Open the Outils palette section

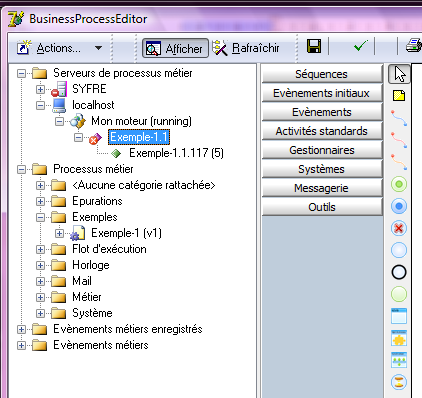pos(322,207)
